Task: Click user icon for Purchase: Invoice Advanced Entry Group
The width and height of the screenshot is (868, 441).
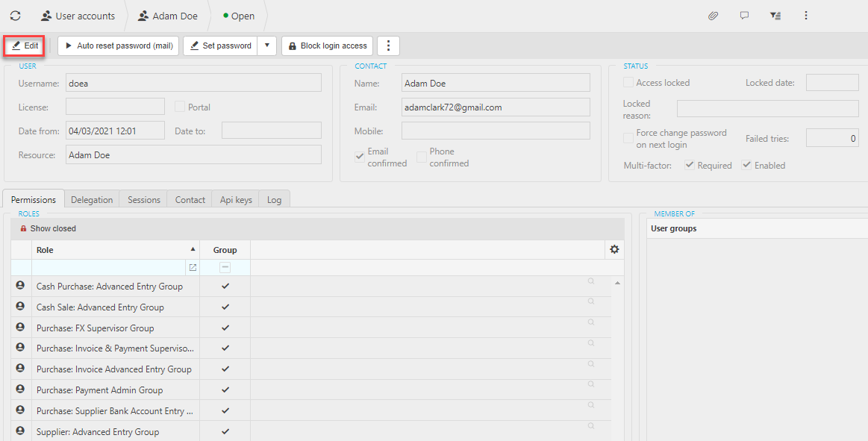Action: pyautogui.click(x=20, y=368)
